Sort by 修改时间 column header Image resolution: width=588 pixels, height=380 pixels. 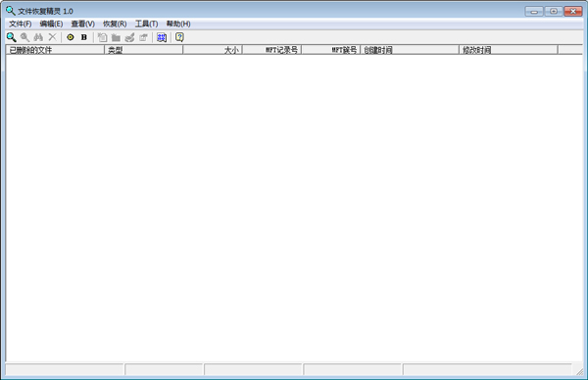508,50
